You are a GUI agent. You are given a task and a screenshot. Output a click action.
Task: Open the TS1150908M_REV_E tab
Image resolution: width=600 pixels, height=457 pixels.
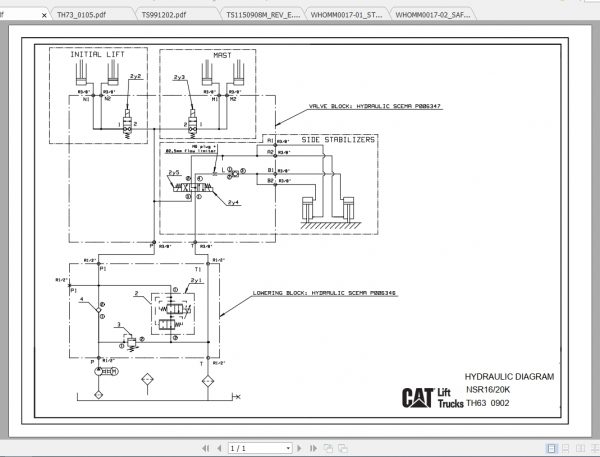click(x=263, y=15)
